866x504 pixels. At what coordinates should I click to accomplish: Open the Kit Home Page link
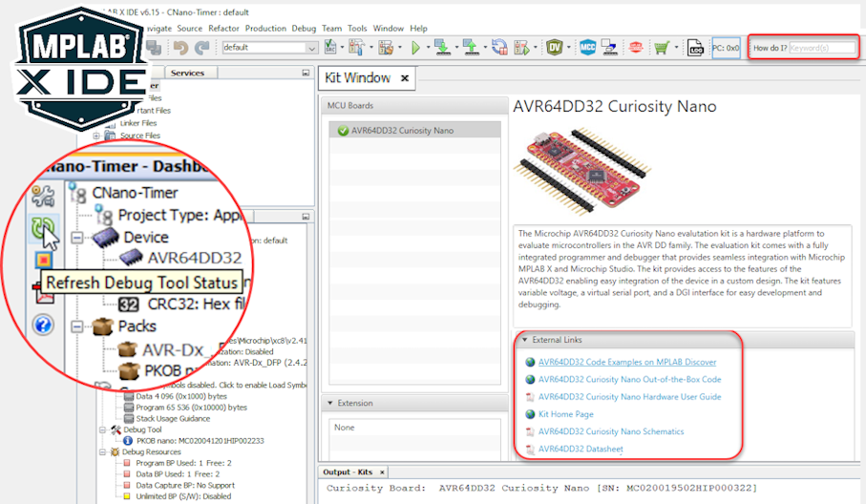tap(565, 414)
